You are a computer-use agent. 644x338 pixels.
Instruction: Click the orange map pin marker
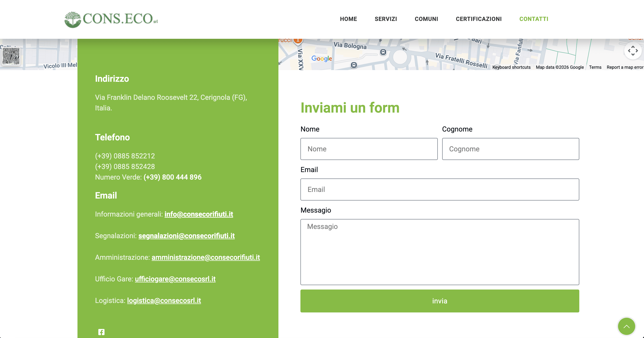pos(298,41)
